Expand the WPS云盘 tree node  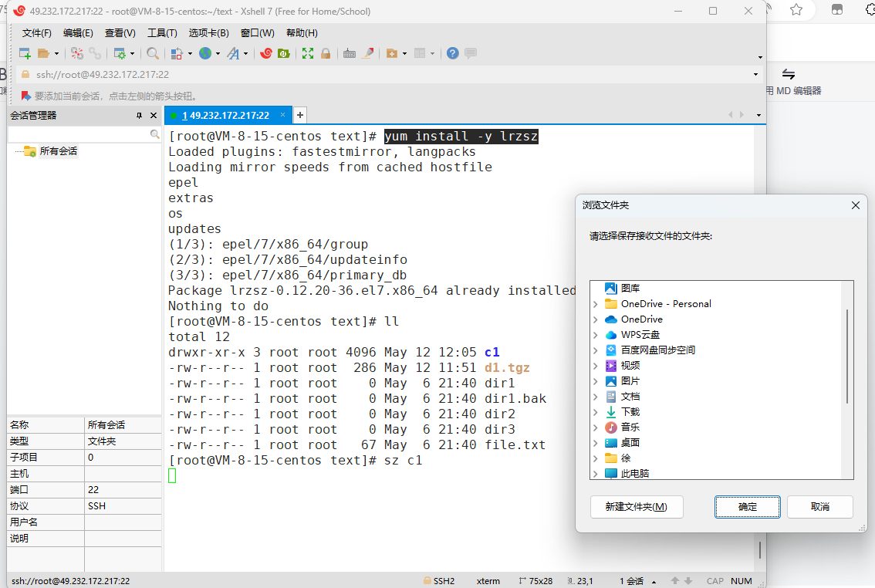[596, 335]
